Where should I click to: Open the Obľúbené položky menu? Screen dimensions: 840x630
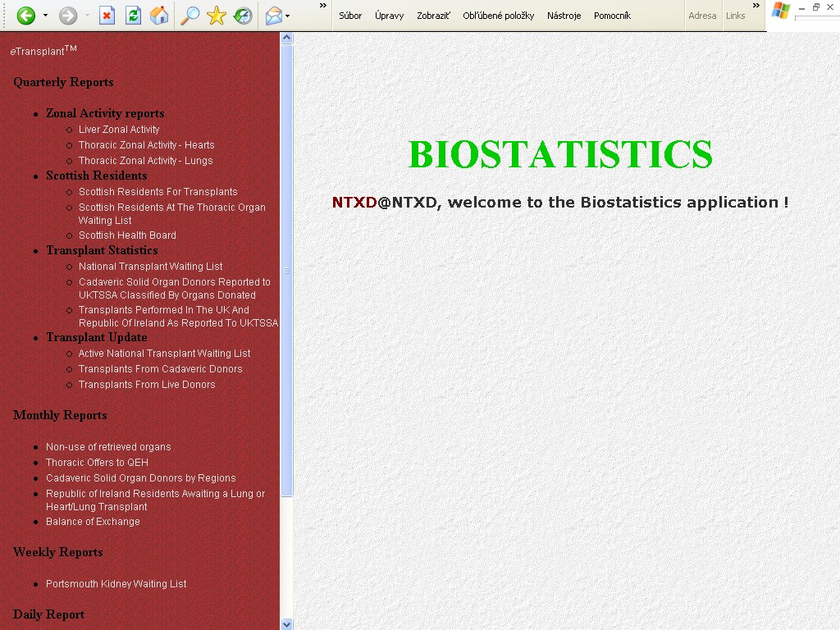point(498,16)
